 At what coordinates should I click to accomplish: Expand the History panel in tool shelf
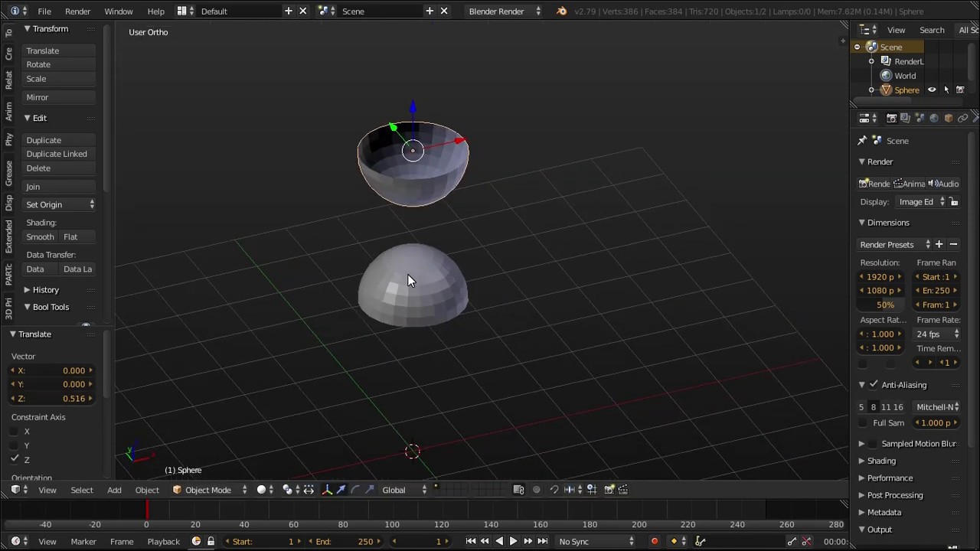[45, 290]
